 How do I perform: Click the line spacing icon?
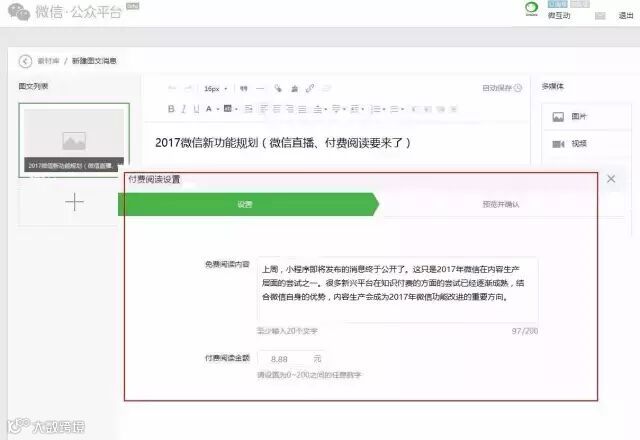coord(354,109)
